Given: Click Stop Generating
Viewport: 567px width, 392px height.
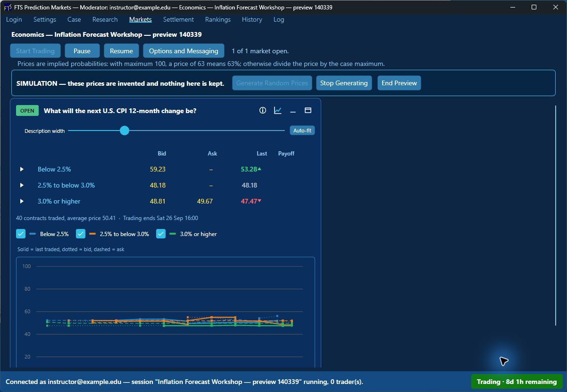Looking at the screenshot, I should (344, 83).
